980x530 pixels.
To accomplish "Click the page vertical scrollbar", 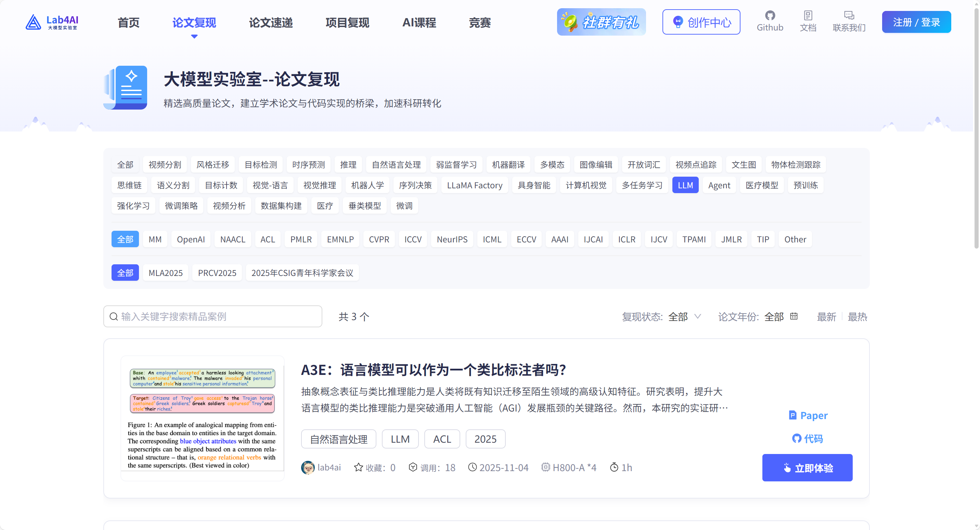I will 976,129.
